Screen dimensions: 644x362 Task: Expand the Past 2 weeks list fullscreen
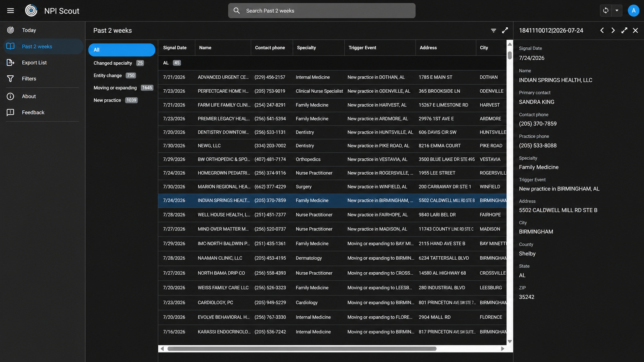pyautogui.click(x=505, y=30)
